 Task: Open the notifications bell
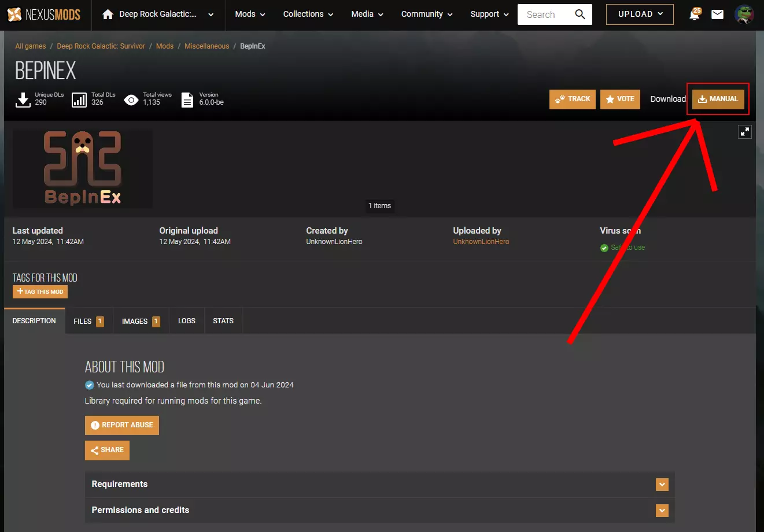click(695, 14)
